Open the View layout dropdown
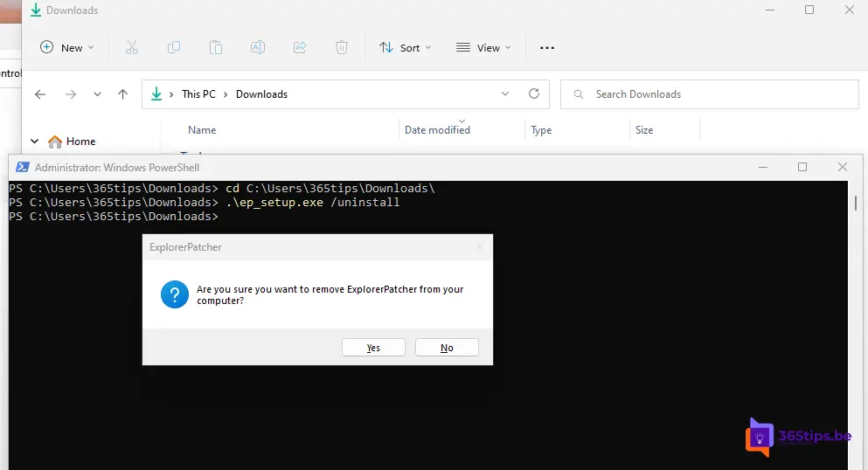868x470 pixels. pyautogui.click(x=483, y=48)
